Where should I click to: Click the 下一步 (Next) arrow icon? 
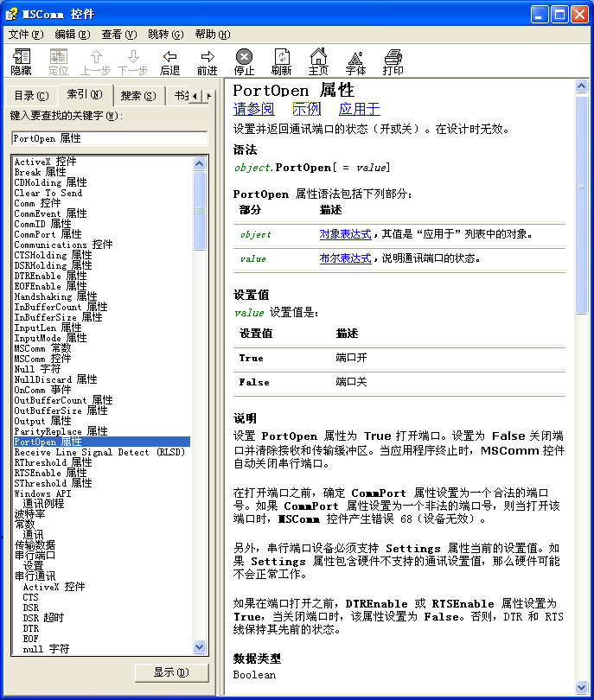click(x=132, y=61)
